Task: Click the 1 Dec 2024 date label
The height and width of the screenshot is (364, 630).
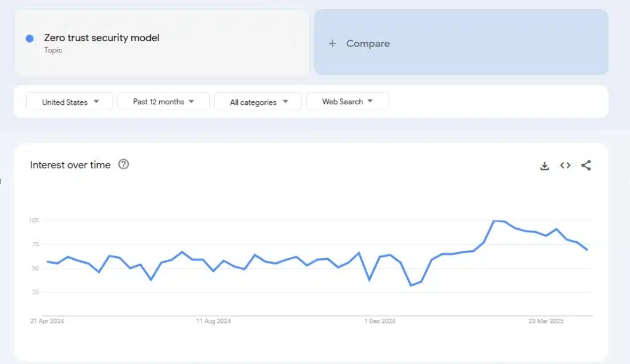Action: pyautogui.click(x=380, y=321)
